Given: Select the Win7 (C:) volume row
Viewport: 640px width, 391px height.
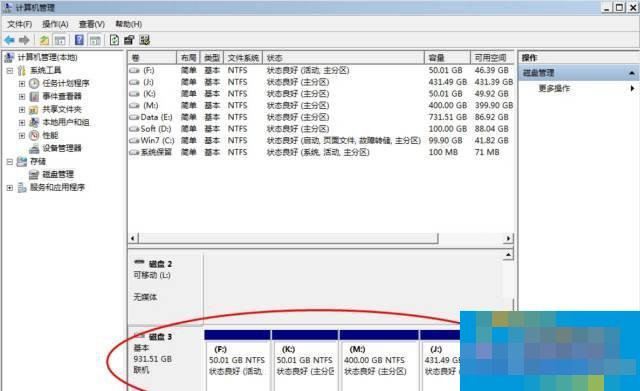Looking at the screenshot, I should [321, 140].
